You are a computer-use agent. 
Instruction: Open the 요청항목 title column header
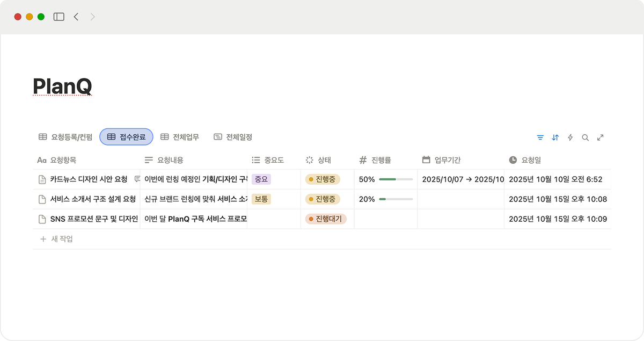(59, 159)
